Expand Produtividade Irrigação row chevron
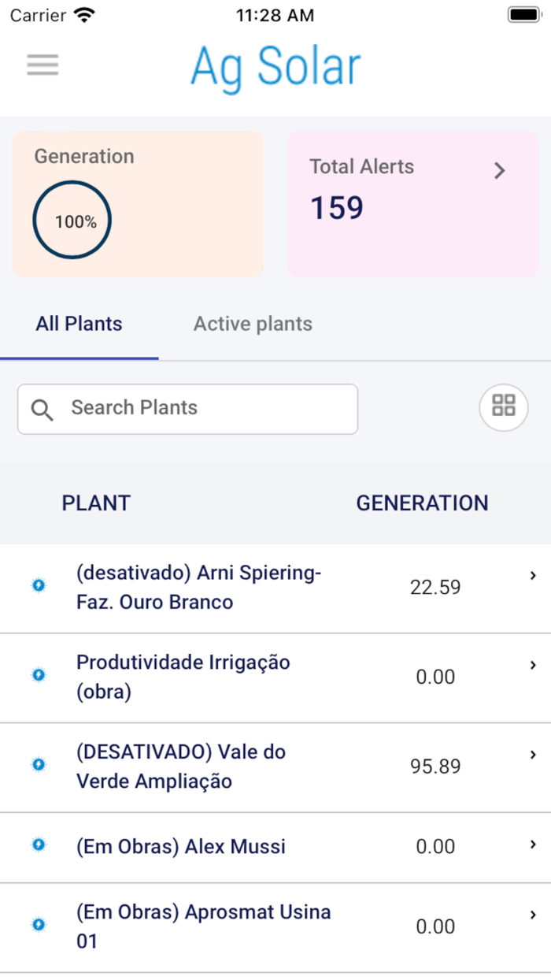Viewport: 551px width, 980px height. click(x=533, y=666)
